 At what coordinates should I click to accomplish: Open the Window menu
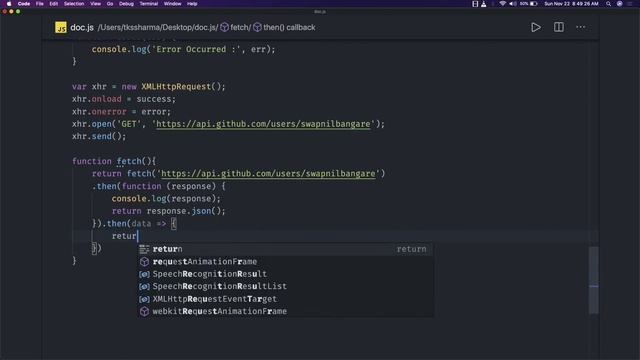(172, 4)
